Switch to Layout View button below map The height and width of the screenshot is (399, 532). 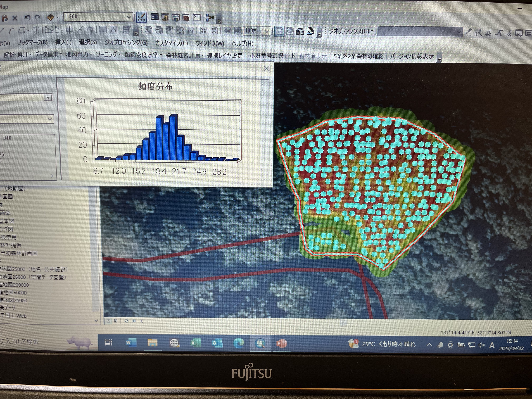[116, 321]
